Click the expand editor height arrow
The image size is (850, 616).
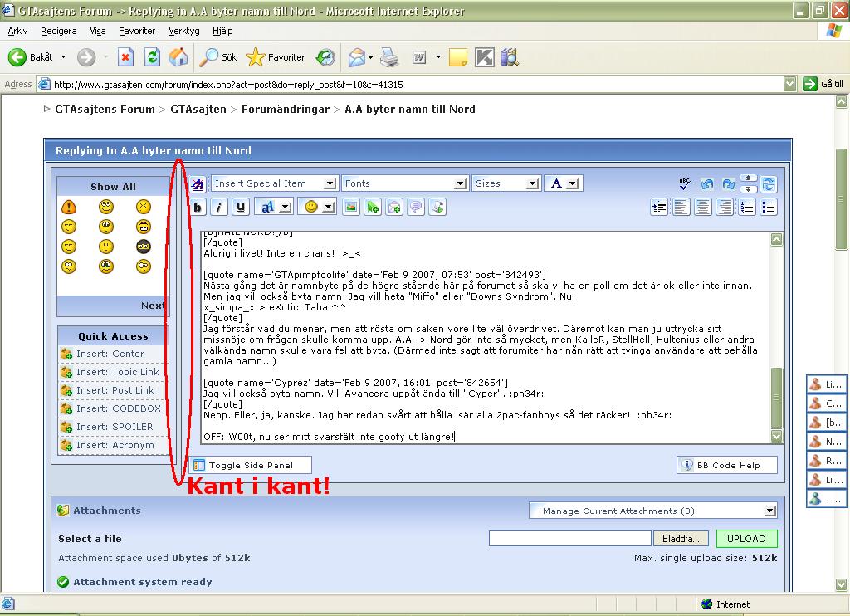pyautogui.click(x=748, y=188)
